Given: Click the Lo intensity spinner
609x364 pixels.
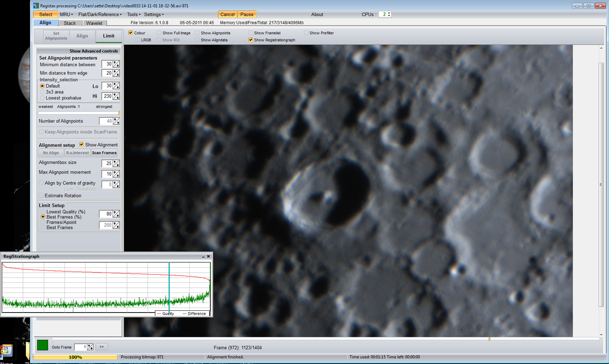Looking at the screenshot, I should (116, 86).
